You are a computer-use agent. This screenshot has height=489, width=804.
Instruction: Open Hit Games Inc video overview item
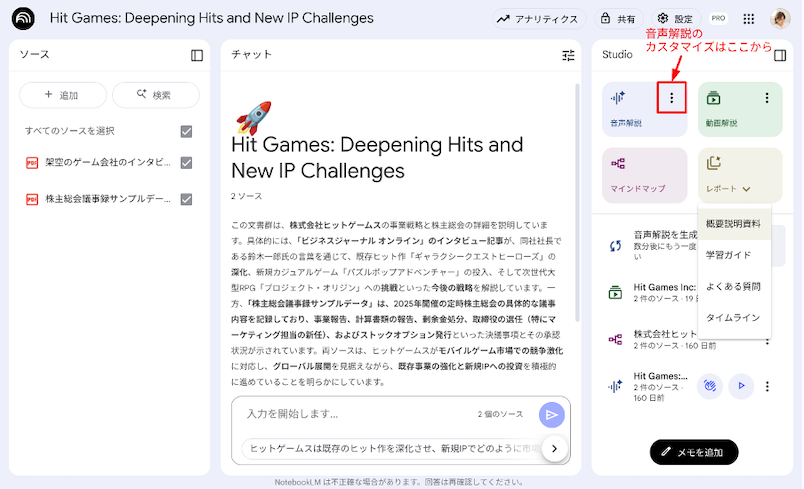click(651, 293)
